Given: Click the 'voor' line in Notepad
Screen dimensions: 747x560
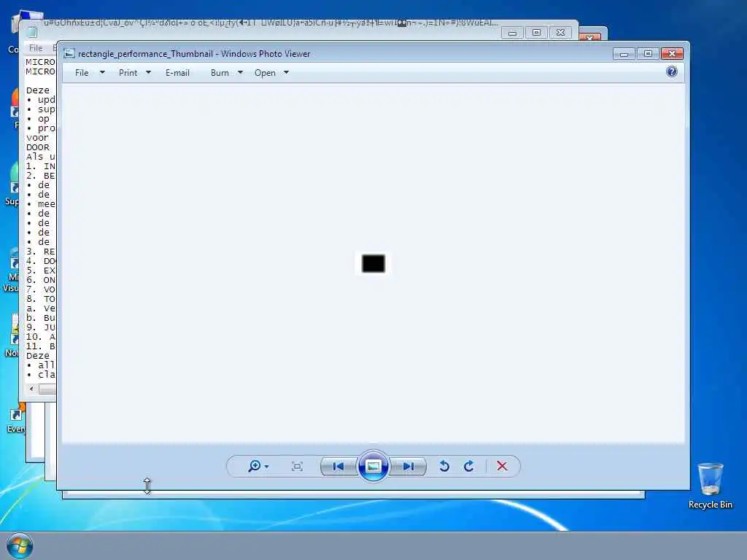Looking at the screenshot, I should (x=37, y=138).
